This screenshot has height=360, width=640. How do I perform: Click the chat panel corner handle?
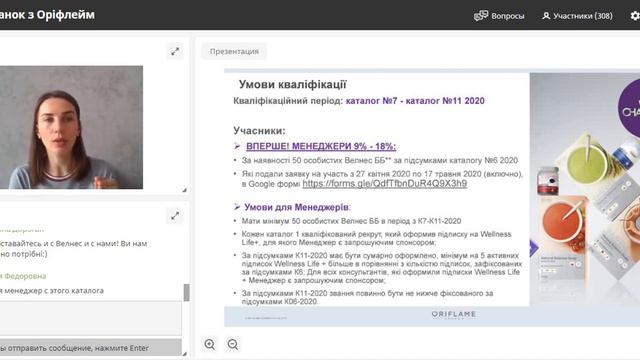(184, 353)
